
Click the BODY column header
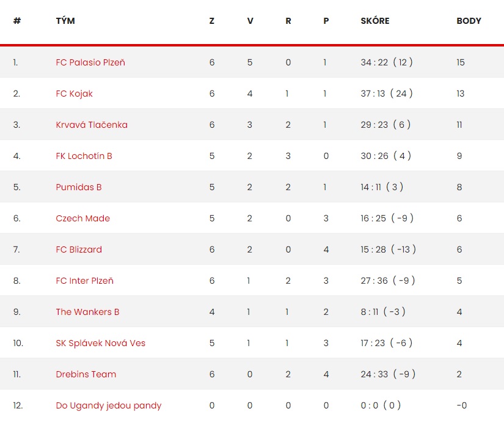pyautogui.click(x=469, y=21)
